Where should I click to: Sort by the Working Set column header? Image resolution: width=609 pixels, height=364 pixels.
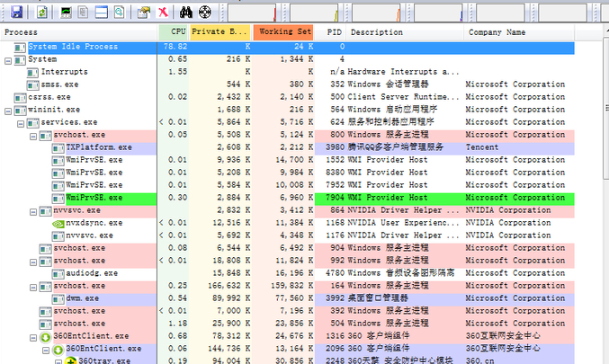click(x=282, y=32)
